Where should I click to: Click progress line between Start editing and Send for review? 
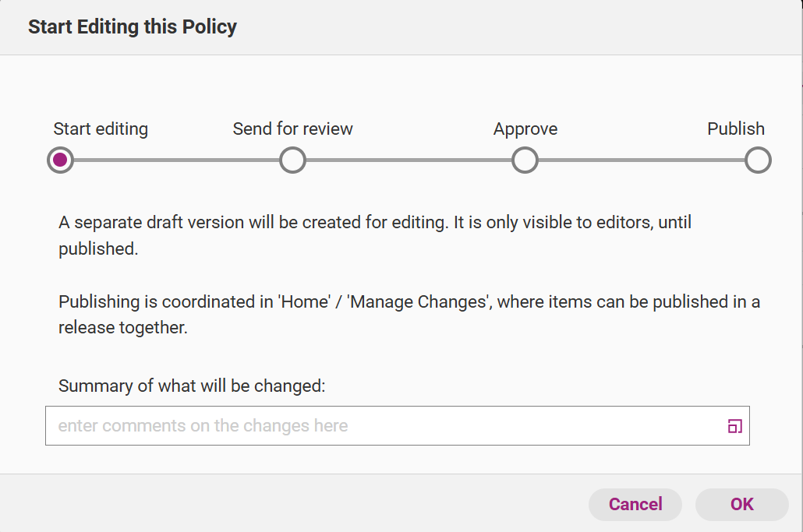pyautogui.click(x=176, y=160)
